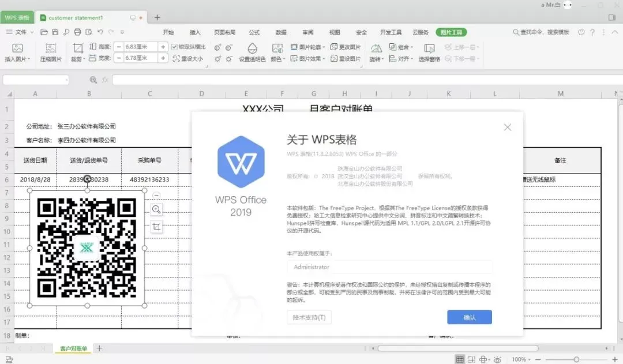Choose the 设置透明色 transparency tool
Image resolution: width=623 pixels, height=364 pixels.
252,52
